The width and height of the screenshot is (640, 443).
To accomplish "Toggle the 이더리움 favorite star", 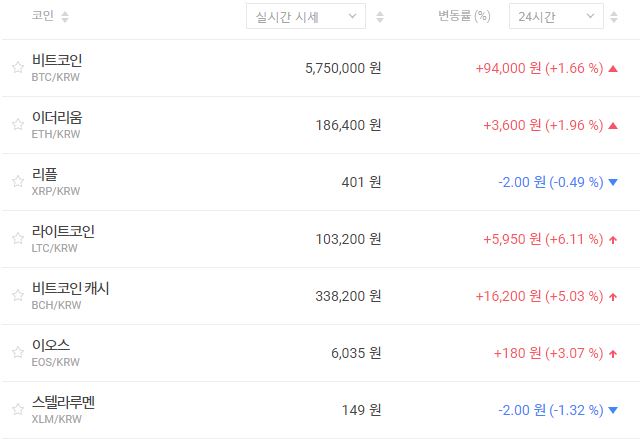I will click(x=17, y=125).
